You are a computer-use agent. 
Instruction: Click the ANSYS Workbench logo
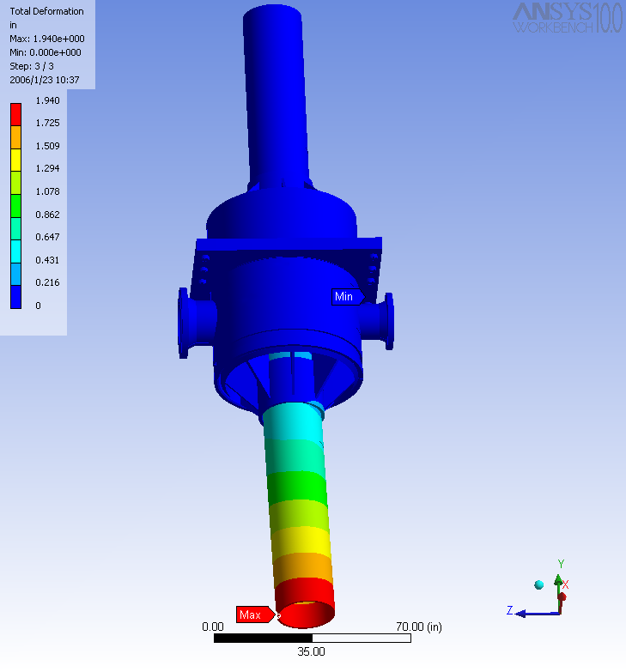[x=567, y=18]
